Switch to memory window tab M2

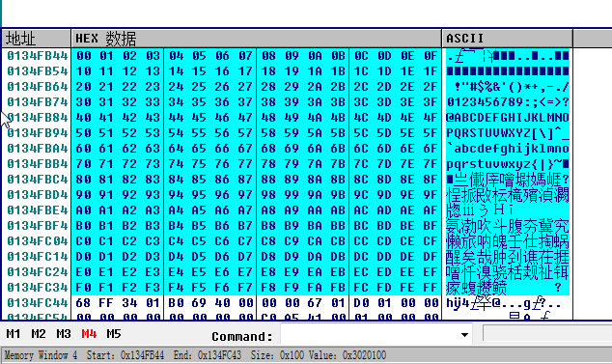point(39,334)
